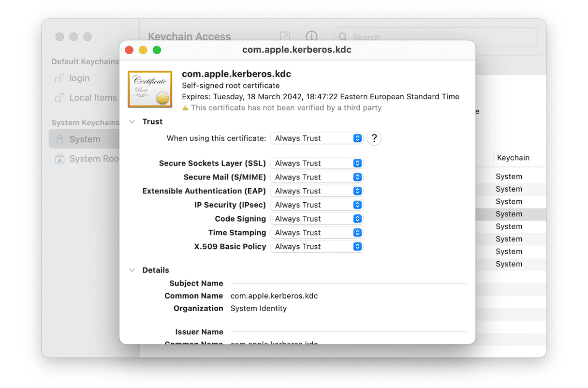This screenshot has height=388, width=588.
Task: Click the search magnifier icon in Keychain Access
Action: click(343, 37)
